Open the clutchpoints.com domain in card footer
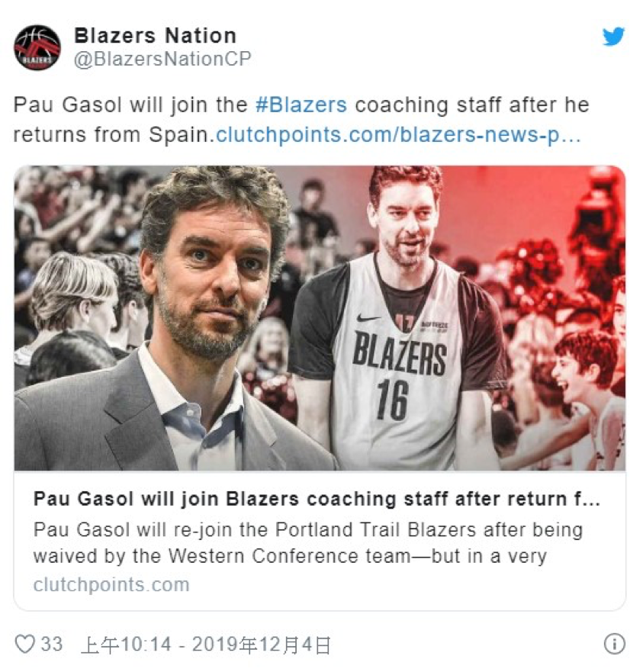The height and width of the screenshot is (672, 643). point(111,584)
